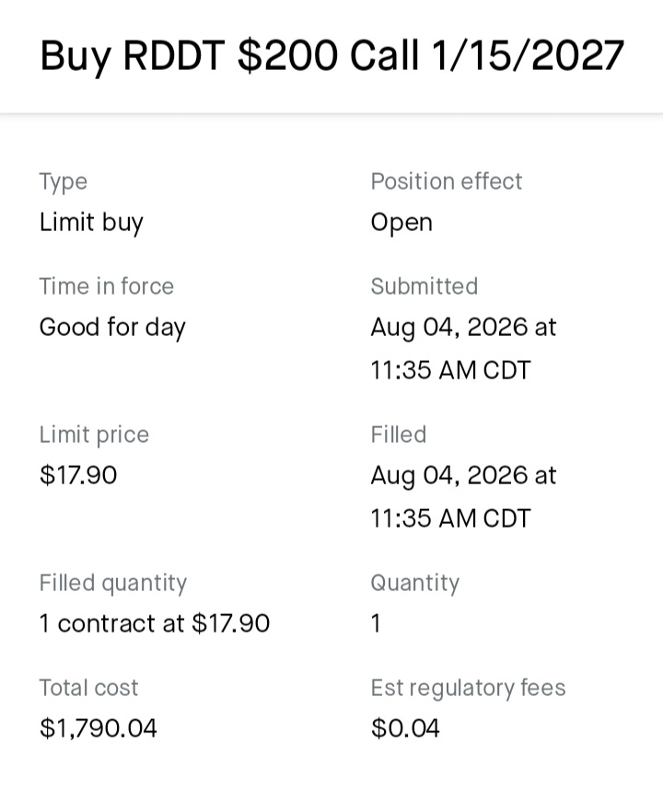Select the Type label

[64, 182]
